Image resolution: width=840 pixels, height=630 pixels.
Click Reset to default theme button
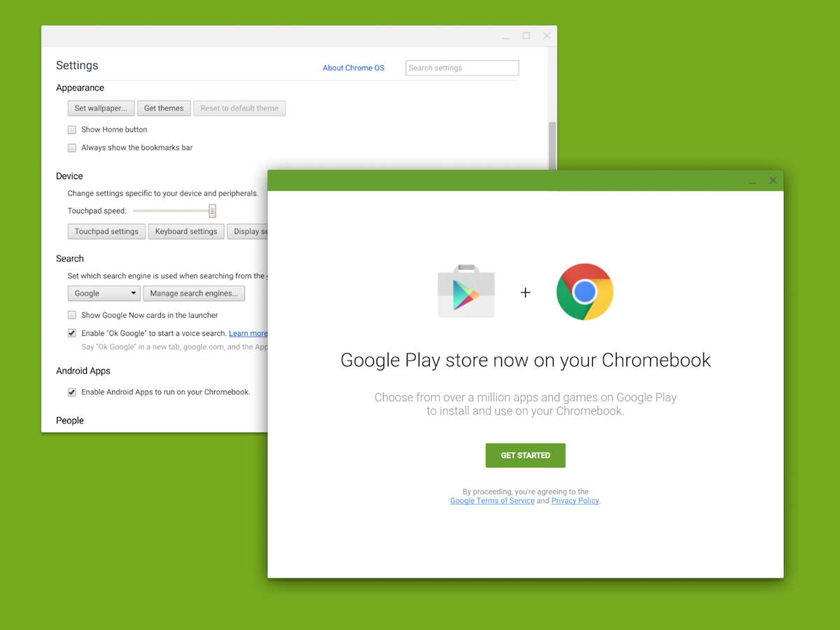(239, 108)
